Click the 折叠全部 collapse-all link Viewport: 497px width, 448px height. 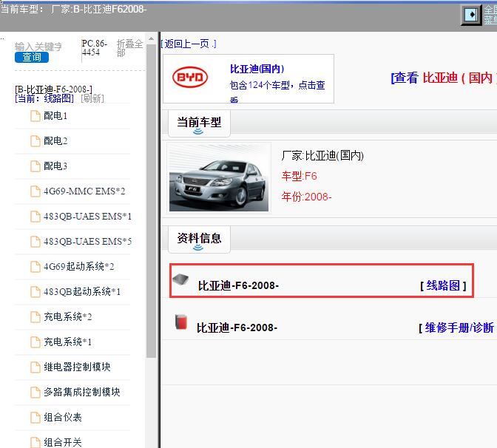129,48
